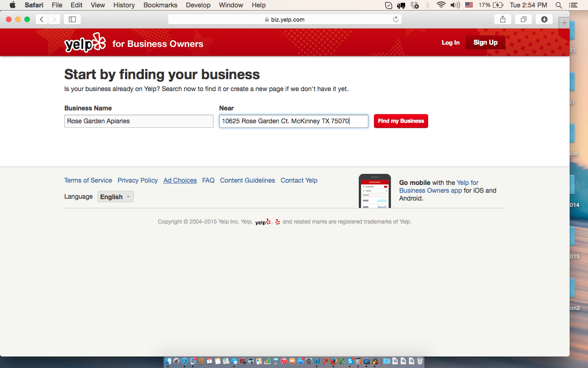
Task: Click the biz.yelp.com address bar
Action: (x=285, y=19)
